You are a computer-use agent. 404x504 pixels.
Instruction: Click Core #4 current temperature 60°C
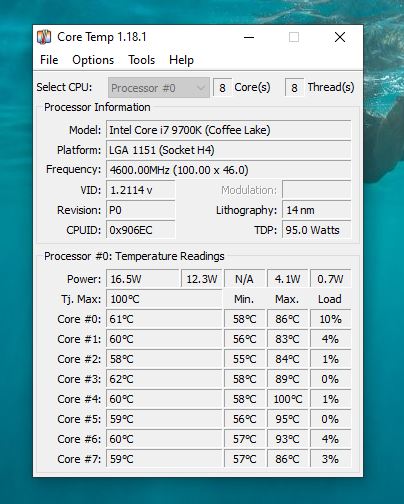pyautogui.click(x=164, y=399)
